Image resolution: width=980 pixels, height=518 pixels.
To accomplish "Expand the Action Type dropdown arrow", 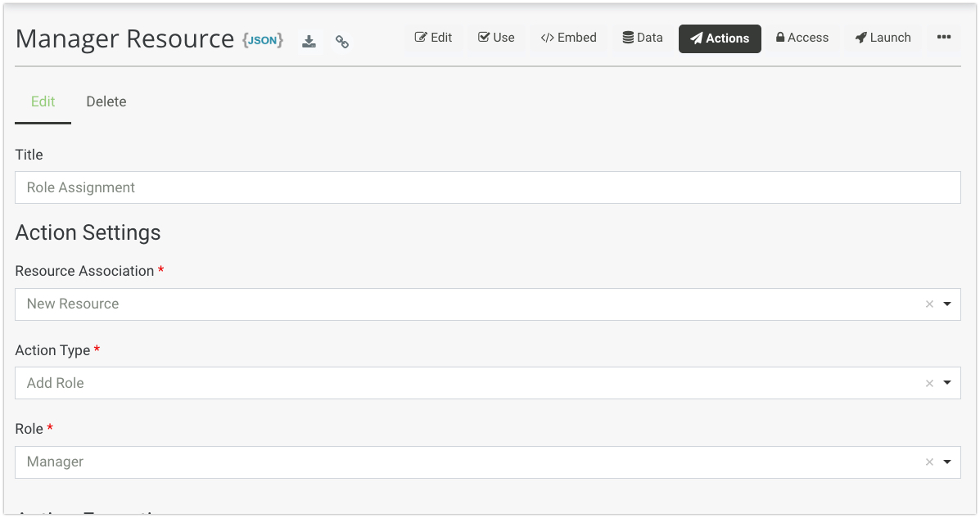I will tap(947, 384).
